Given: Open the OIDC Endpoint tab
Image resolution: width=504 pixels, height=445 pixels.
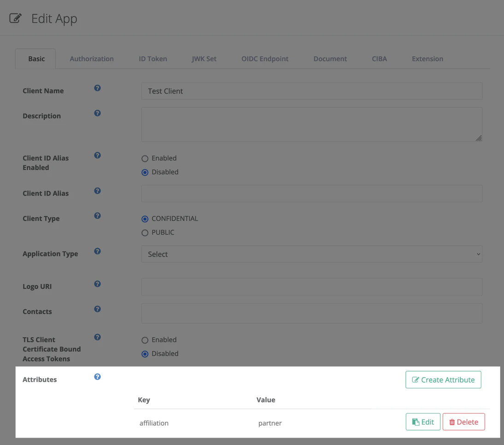Looking at the screenshot, I should click(x=264, y=59).
